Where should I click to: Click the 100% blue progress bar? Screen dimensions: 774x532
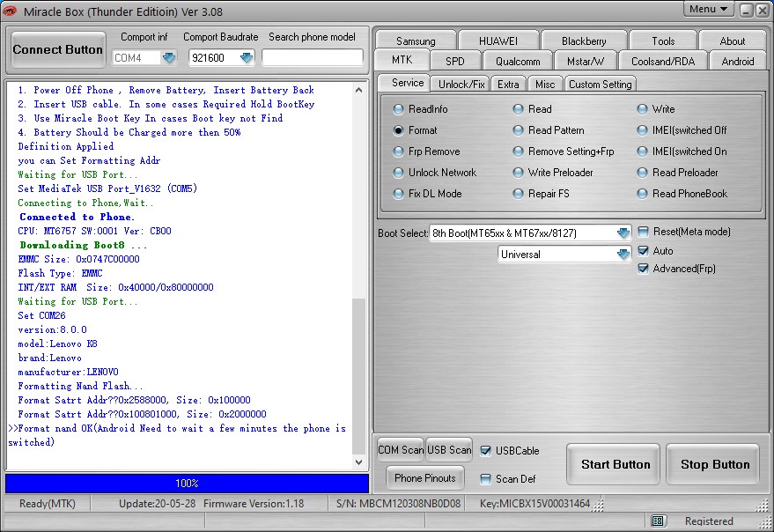187,484
